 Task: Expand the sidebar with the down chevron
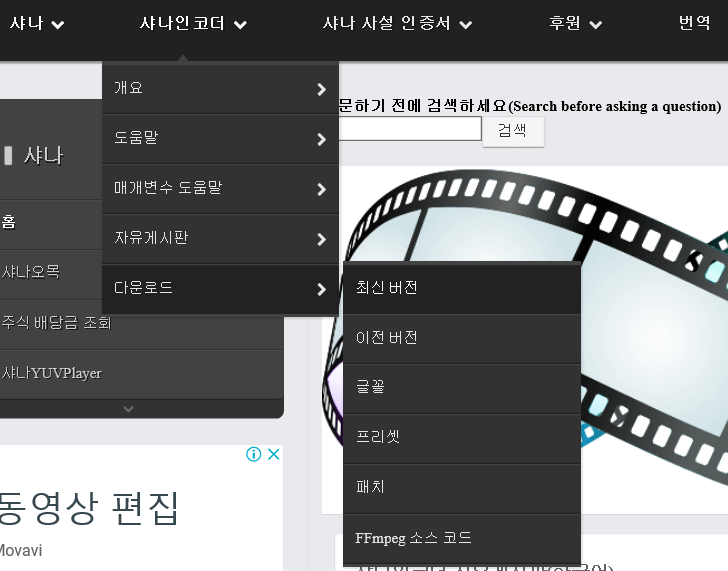(x=128, y=408)
